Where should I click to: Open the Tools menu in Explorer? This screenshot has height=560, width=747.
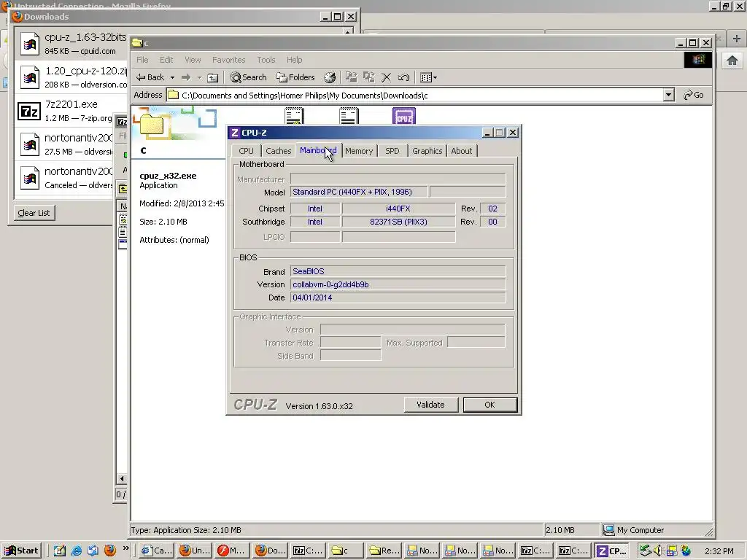coord(266,60)
